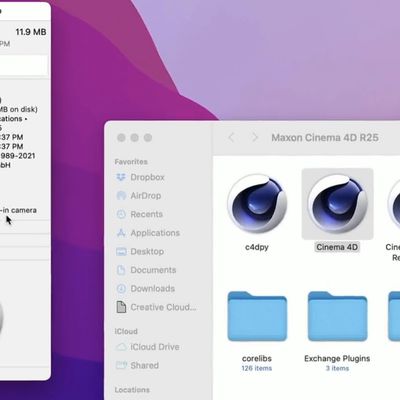Screen dimensions: 400x400
Task: Click the iCloud sidebar section header
Action: pos(126,331)
